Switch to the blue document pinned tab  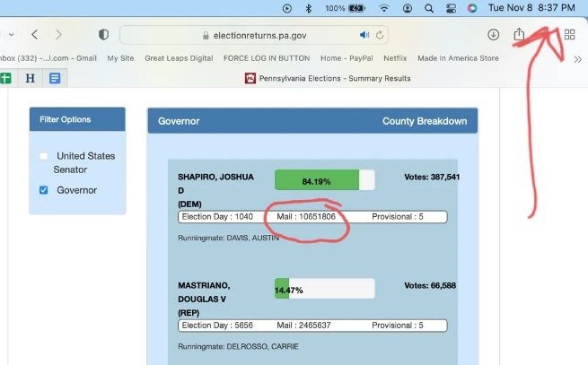point(55,78)
